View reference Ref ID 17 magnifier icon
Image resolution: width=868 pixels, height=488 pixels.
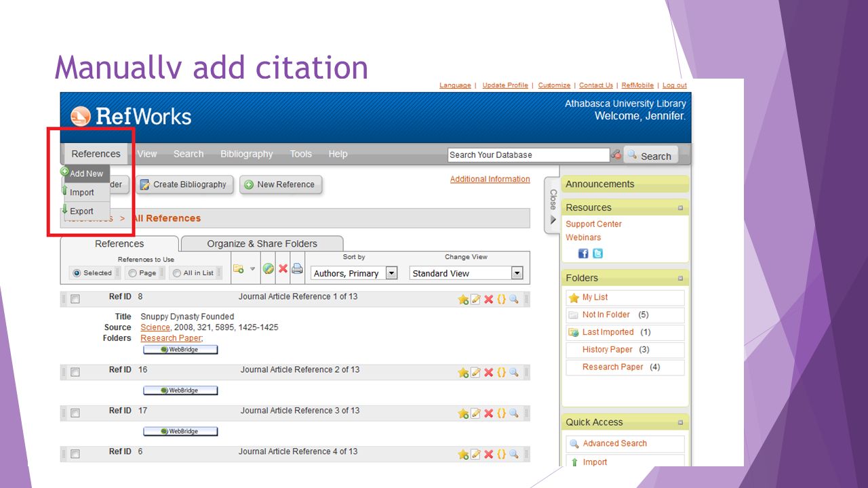pos(514,413)
